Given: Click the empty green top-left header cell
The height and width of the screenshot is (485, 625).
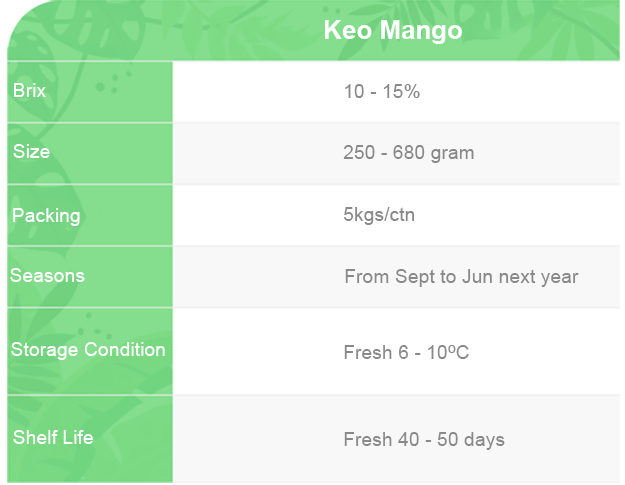Looking at the screenshot, I should (x=90, y=30).
